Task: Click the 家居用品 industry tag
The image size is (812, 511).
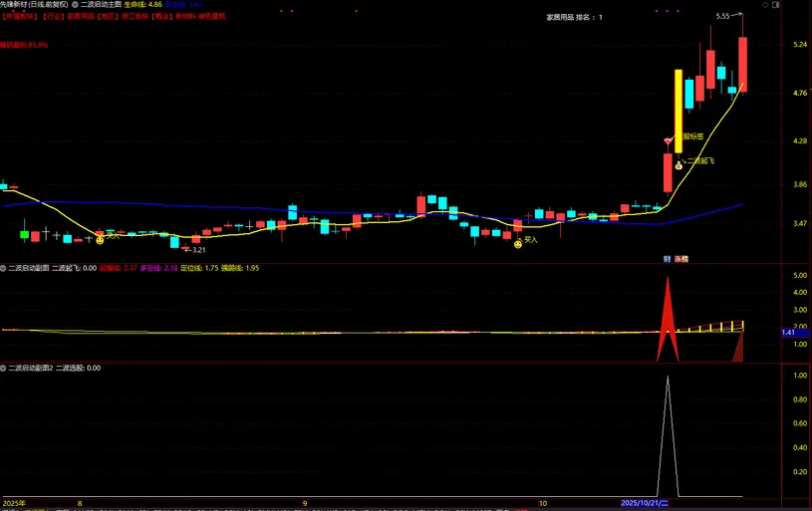Action: tap(81, 16)
